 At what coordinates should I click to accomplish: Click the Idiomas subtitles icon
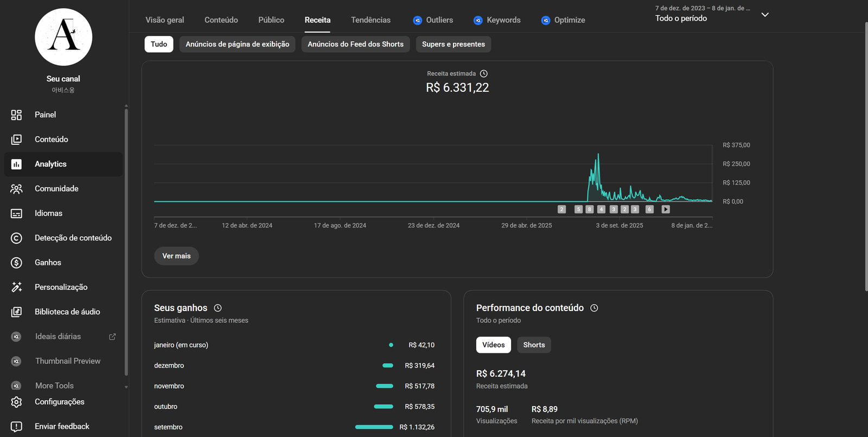(x=16, y=213)
